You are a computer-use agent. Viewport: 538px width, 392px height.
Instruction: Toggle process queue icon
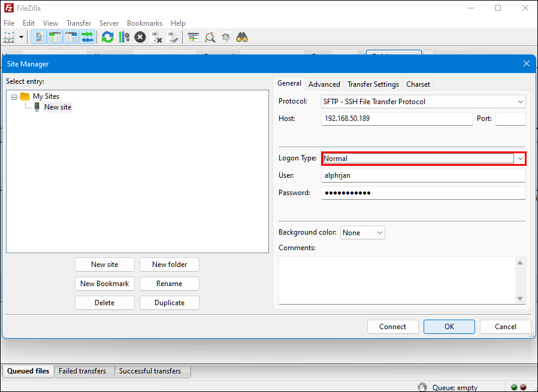[x=124, y=37]
